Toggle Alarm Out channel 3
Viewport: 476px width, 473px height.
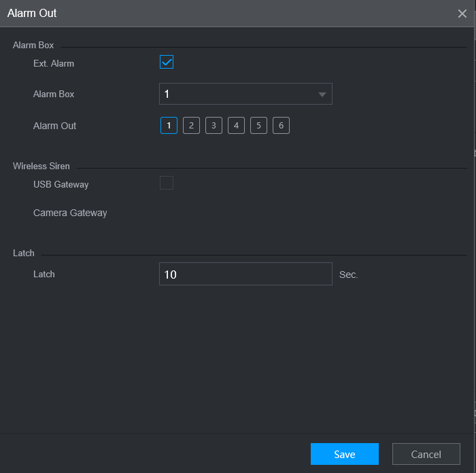click(x=214, y=125)
